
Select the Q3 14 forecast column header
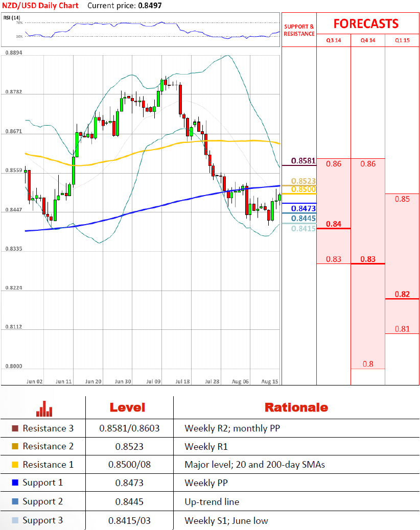pyautogui.click(x=334, y=40)
